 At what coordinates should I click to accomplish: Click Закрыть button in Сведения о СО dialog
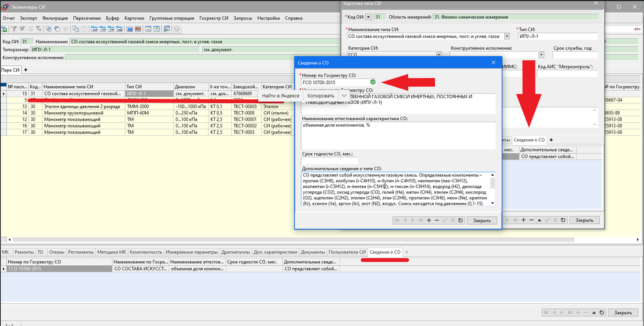[482, 220]
